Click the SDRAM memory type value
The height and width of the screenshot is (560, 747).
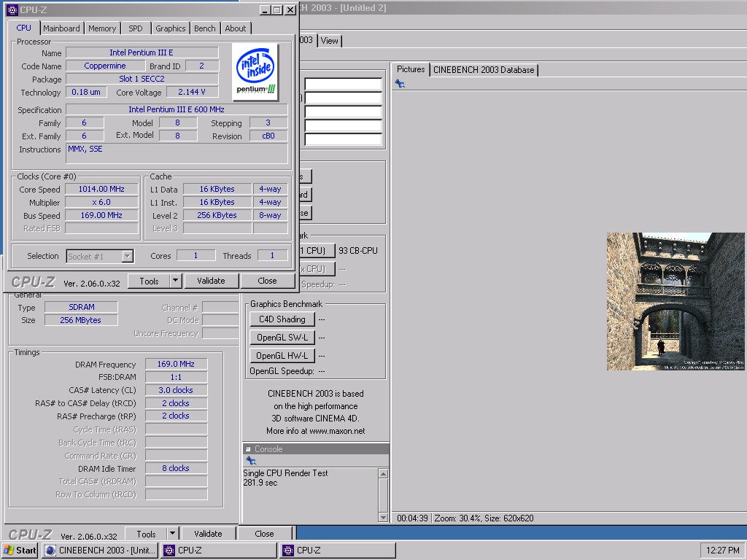[x=82, y=307]
